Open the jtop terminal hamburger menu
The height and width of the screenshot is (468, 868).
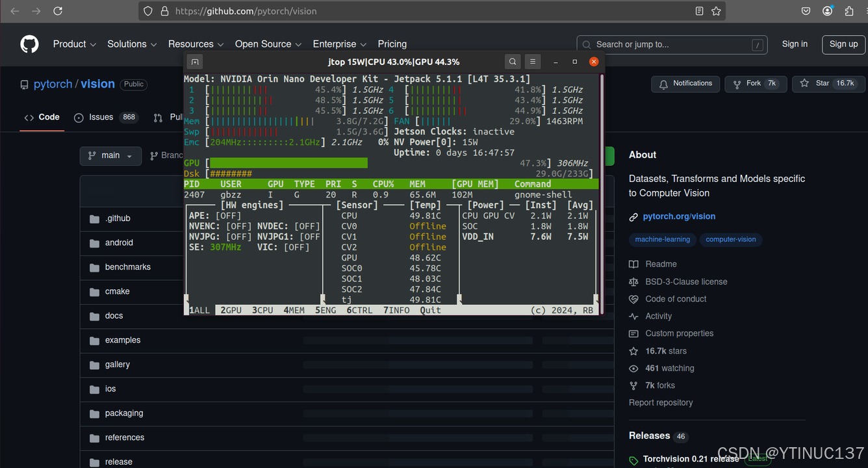pyautogui.click(x=532, y=62)
